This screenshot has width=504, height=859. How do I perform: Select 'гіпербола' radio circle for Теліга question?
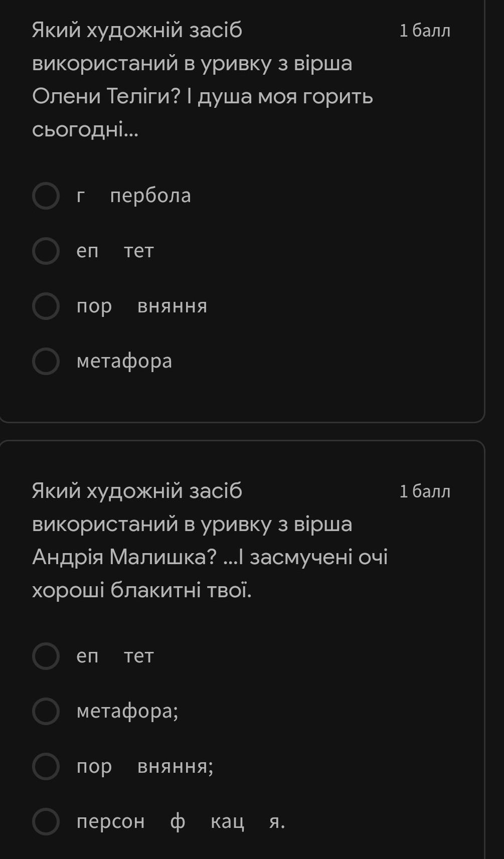(46, 196)
